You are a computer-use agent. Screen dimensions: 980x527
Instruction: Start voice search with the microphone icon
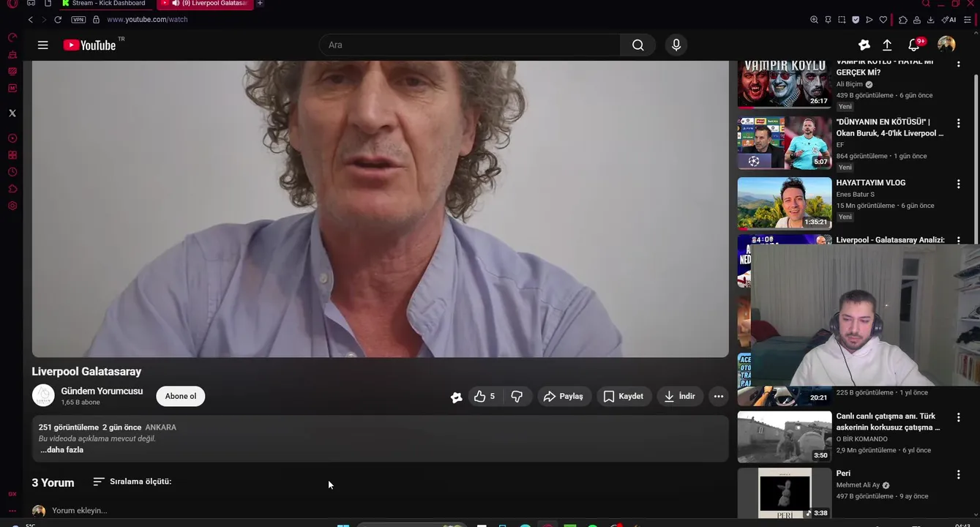pos(676,45)
